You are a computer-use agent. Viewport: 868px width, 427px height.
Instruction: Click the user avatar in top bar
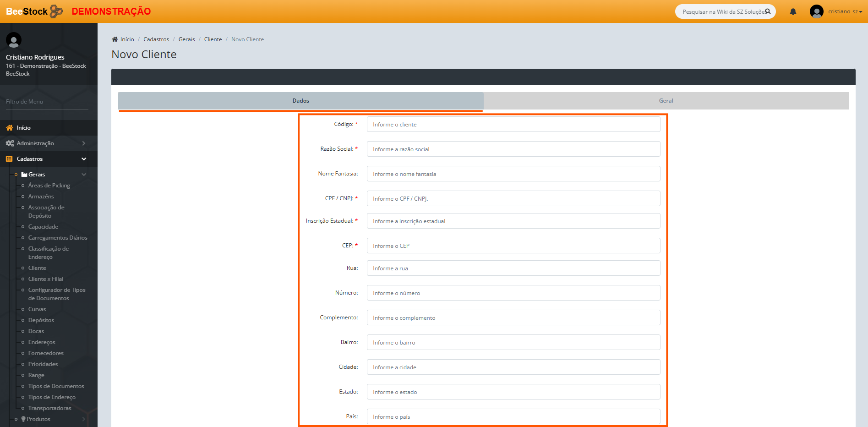(x=816, y=11)
